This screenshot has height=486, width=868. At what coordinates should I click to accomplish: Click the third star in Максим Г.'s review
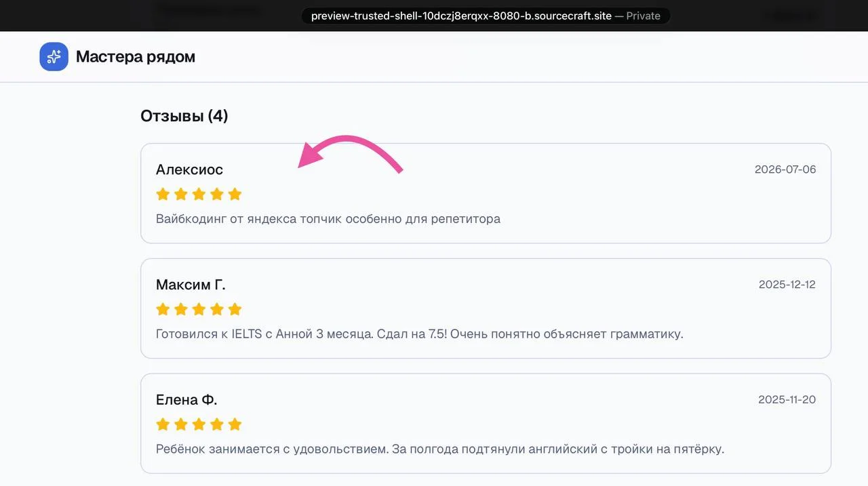pyautogui.click(x=199, y=310)
